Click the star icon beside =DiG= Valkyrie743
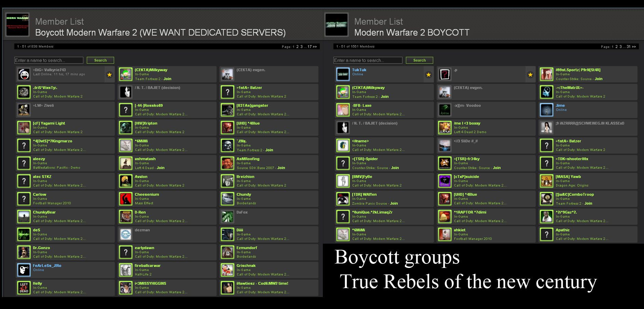 [x=109, y=75]
